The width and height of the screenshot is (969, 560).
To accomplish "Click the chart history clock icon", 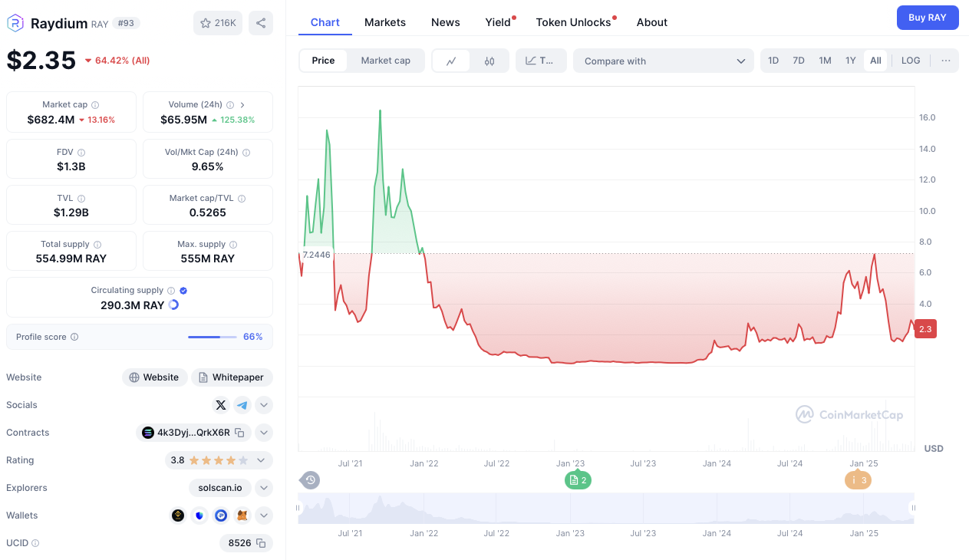I will [310, 480].
